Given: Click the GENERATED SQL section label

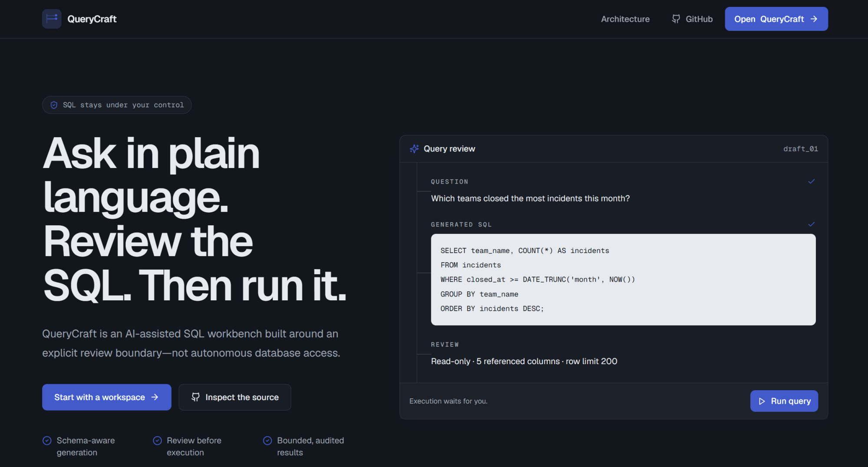Looking at the screenshot, I should 461,225.
